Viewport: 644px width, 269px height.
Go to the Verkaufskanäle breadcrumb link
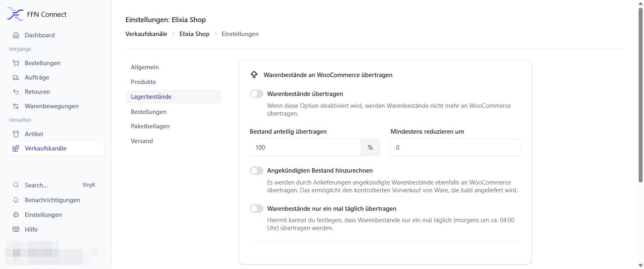146,34
